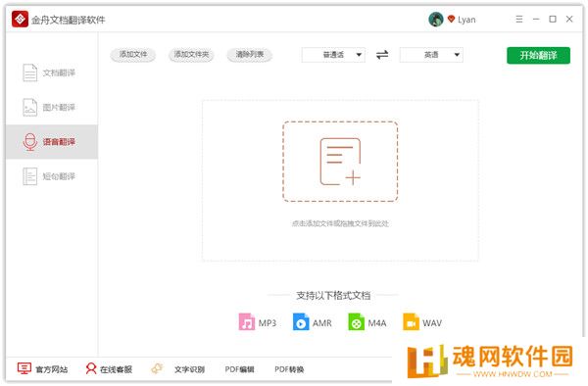Open the PDF编辑 link
588x386 pixels.
point(240,369)
